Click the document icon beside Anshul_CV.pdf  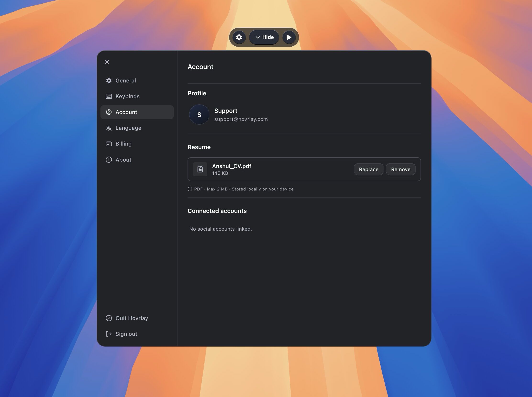click(x=200, y=169)
